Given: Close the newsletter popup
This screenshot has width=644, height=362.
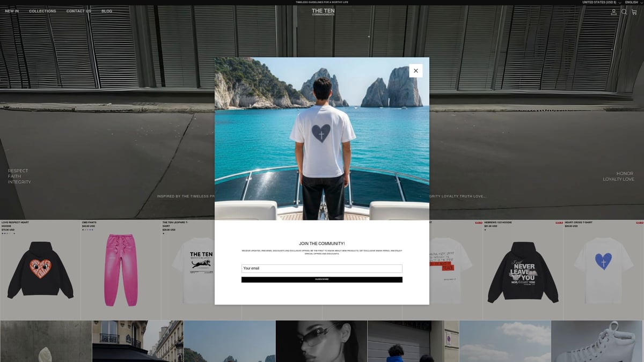Looking at the screenshot, I should click(x=415, y=71).
